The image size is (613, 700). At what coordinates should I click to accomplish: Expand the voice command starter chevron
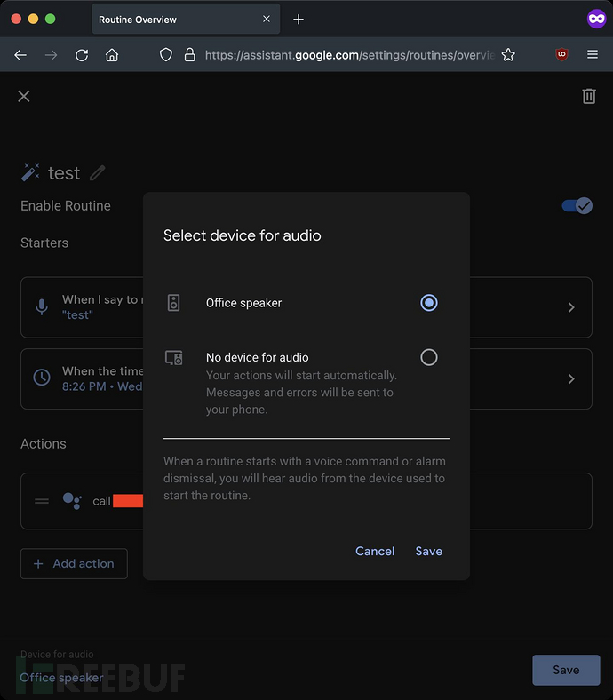tap(571, 307)
